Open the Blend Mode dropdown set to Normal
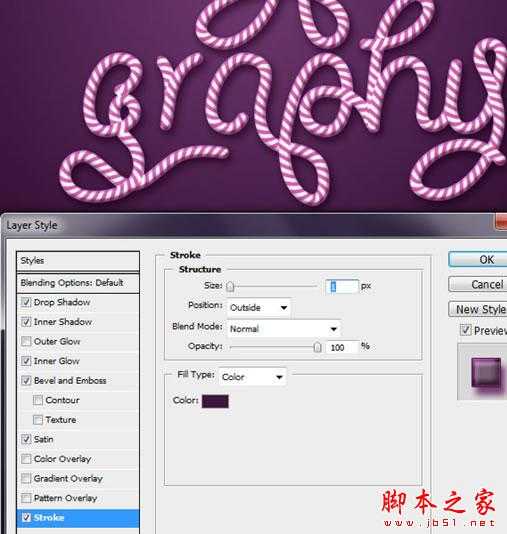Image resolution: width=507 pixels, height=534 pixels. click(284, 329)
